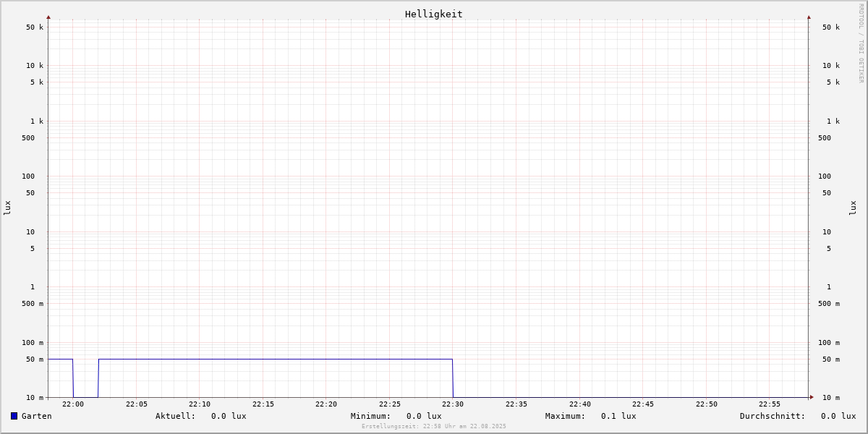Click the right axis 100 label
Image resolution: width=868 pixels, height=434 pixels.
tap(825, 176)
